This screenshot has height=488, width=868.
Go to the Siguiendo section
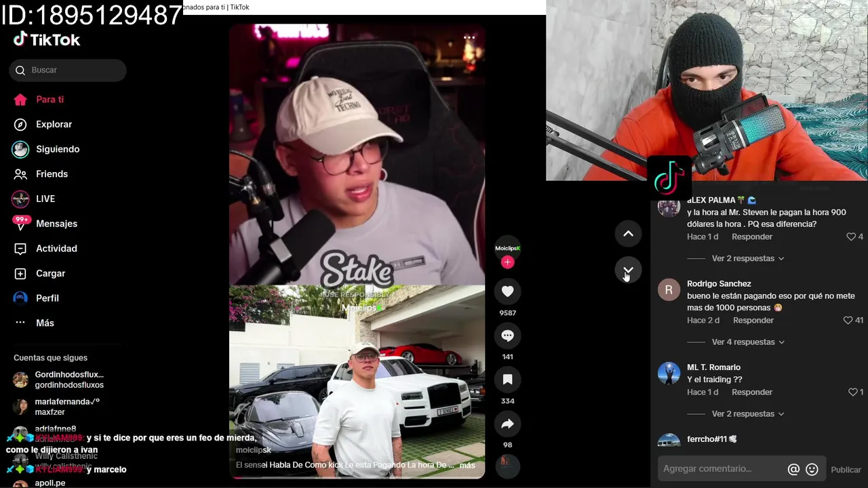tap(47, 149)
